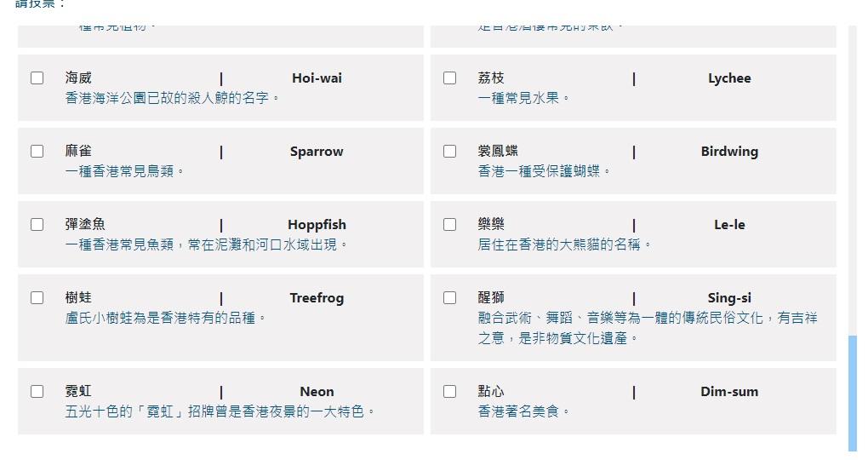Click the Hoi-wai name label
This screenshot has width=868, height=460.
[x=317, y=78]
